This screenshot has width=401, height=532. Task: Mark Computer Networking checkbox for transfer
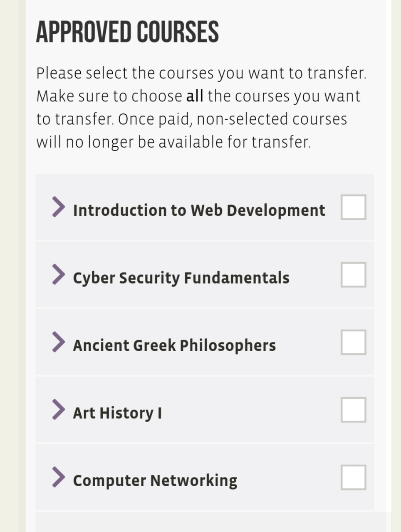point(354,477)
